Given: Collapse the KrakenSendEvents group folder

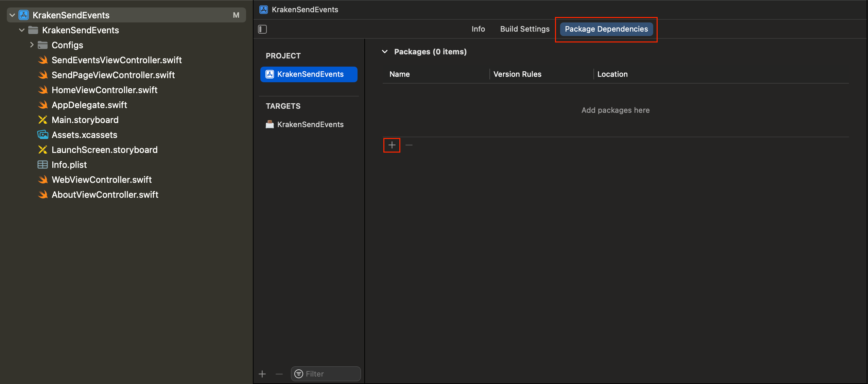Looking at the screenshot, I should (22, 30).
